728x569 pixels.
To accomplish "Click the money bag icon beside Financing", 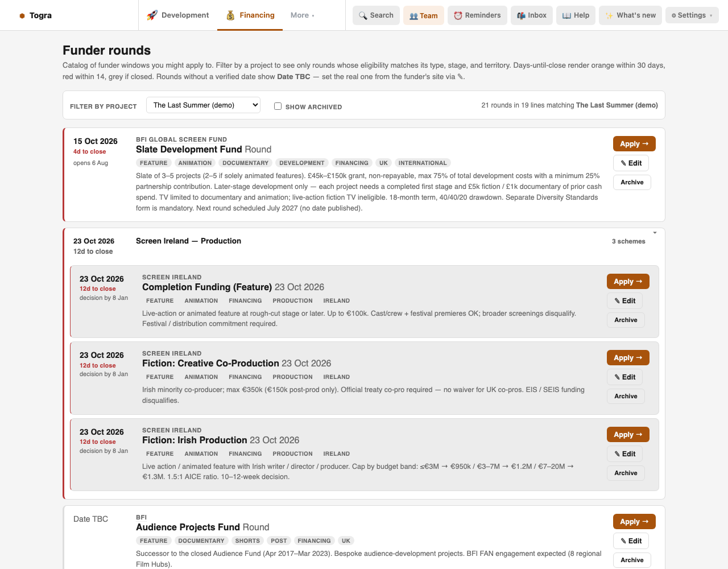I will (230, 15).
